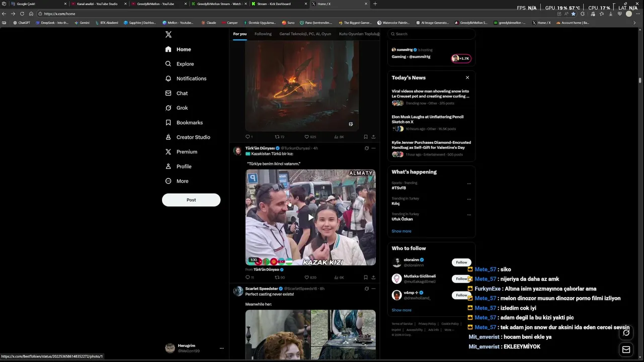Open Genel Teknoloji, PC, AI, Oyun tab
The height and width of the screenshot is (362, 644).
pos(305,34)
